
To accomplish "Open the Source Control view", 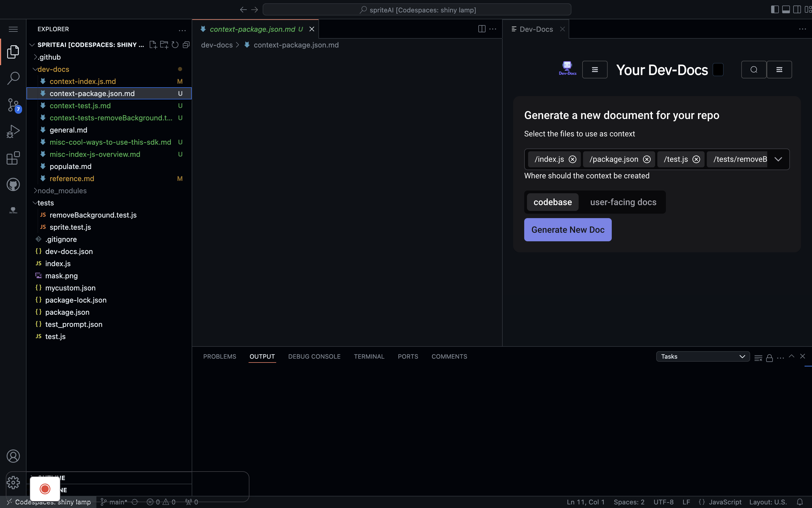I will point(13,105).
